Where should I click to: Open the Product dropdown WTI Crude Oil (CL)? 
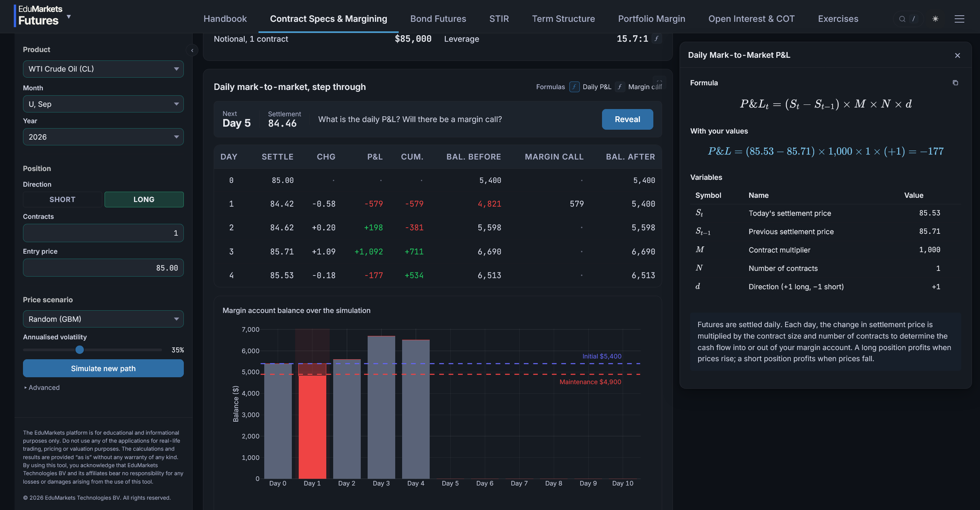coord(103,69)
